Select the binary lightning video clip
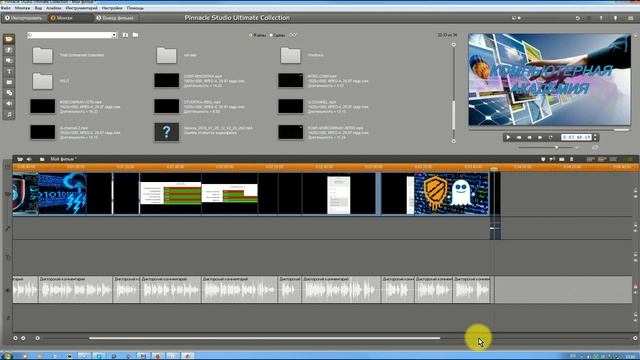640x360 pixels. pos(62,194)
